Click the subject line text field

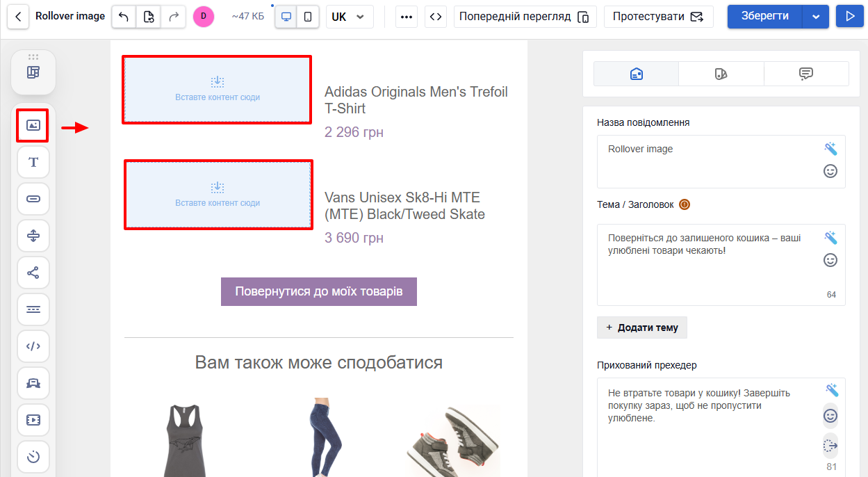pos(721,264)
